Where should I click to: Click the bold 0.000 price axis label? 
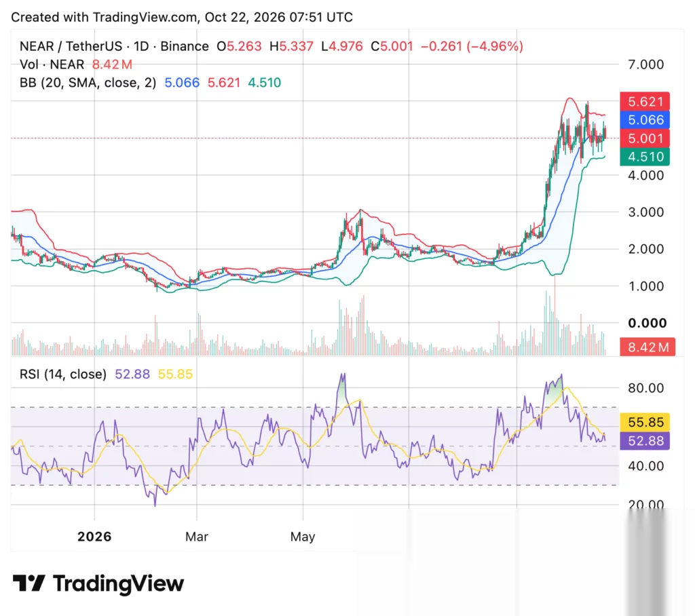(x=647, y=323)
